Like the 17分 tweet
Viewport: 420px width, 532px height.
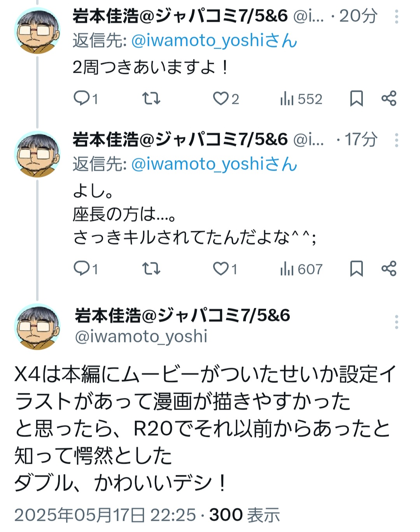tap(225, 269)
